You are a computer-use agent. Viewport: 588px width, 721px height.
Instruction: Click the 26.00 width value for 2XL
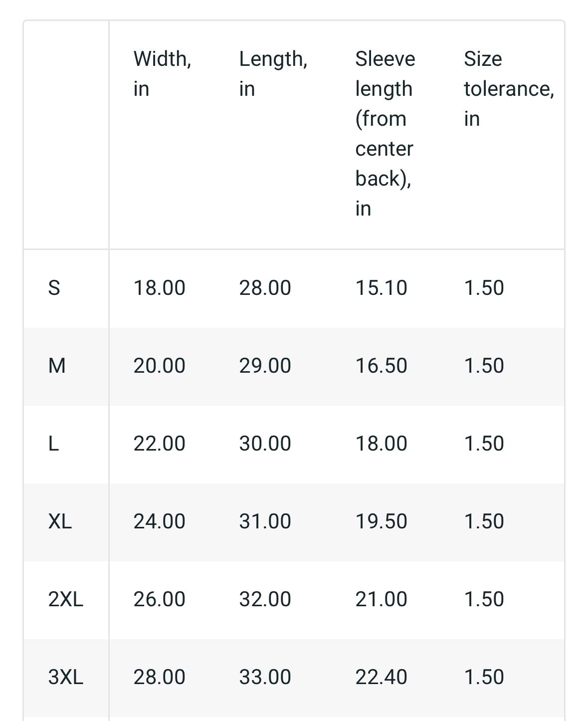point(159,599)
